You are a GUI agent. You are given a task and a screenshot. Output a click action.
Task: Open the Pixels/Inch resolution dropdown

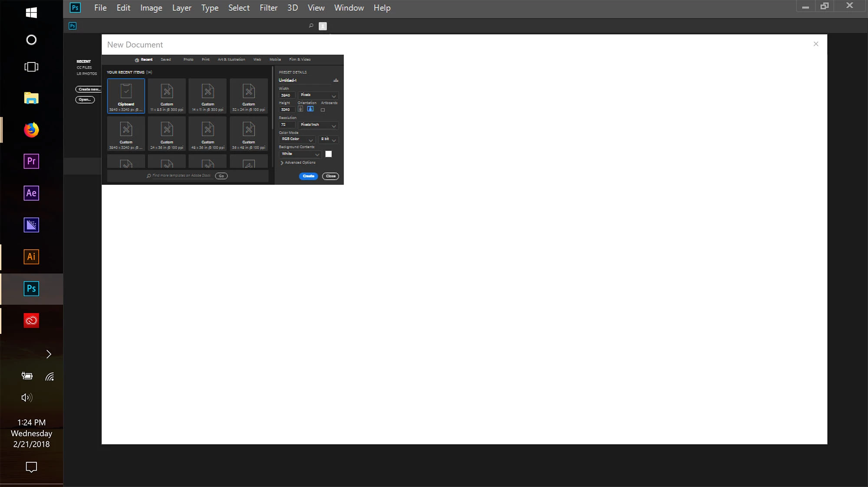click(318, 125)
